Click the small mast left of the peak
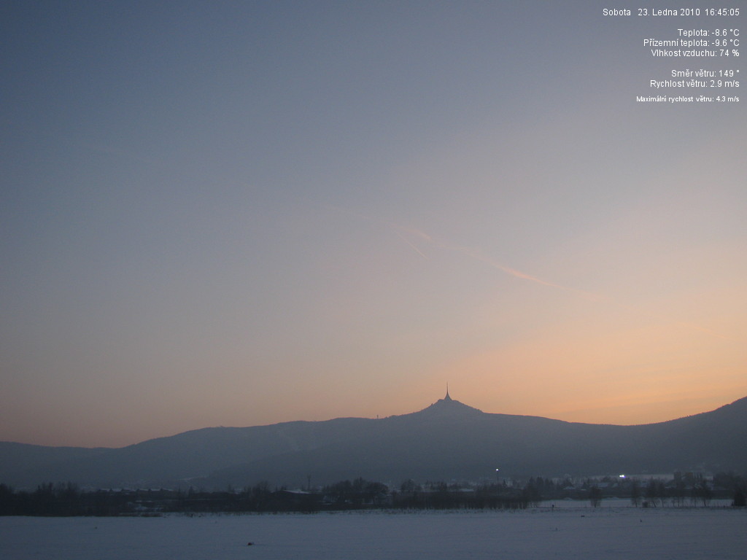The height and width of the screenshot is (560, 747). tap(377, 416)
